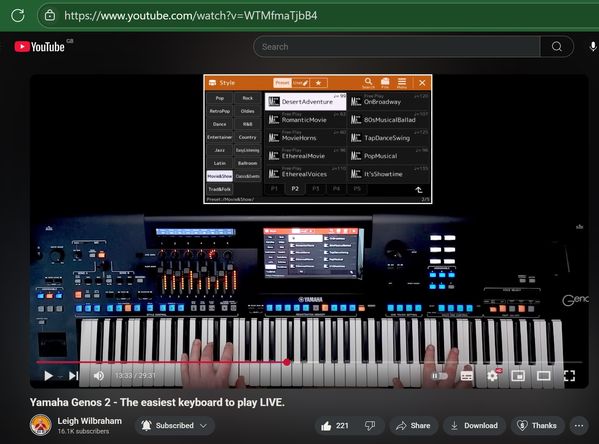Image resolution: width=599 pixels, height=444 pixels.
Task: Enable theater mode
Action: pyautogui.click(x=543, y=376)
